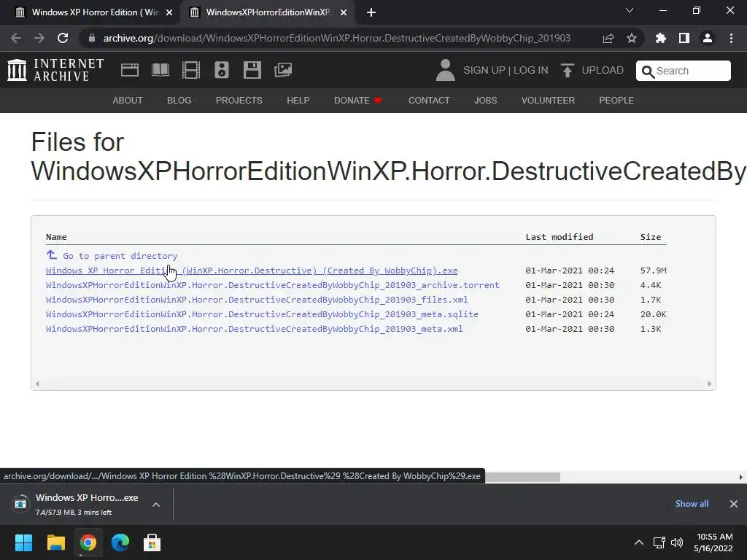This screenshot has height=560, width=747.
Task: Open the BLOG menu item
Action: 179,101
